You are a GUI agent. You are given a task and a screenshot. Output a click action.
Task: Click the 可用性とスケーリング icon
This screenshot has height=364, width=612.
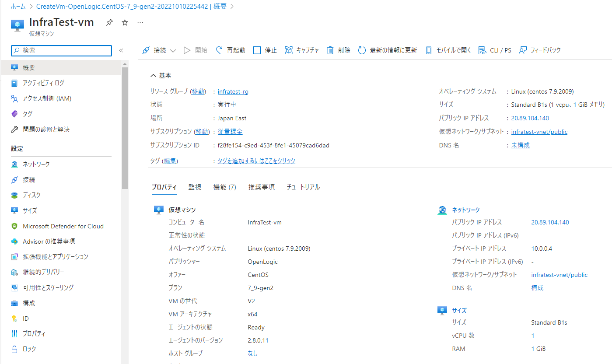[x=14, y=287]
